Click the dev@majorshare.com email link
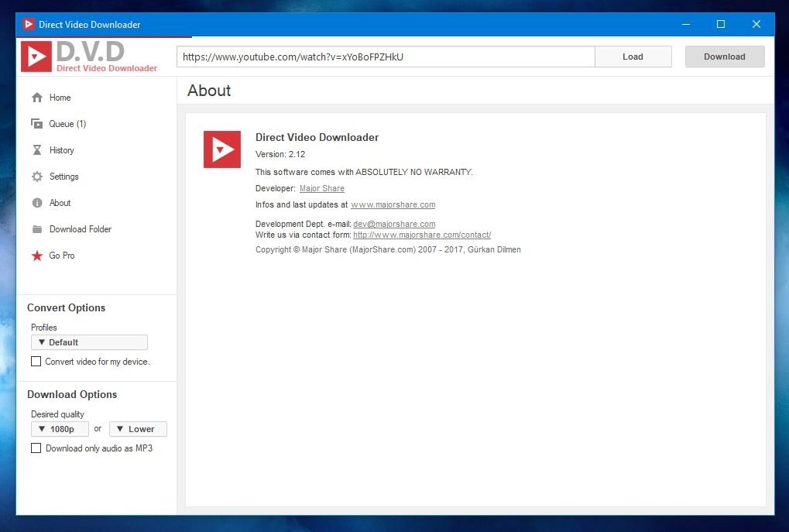789x532 pixels. coord(394,224)
